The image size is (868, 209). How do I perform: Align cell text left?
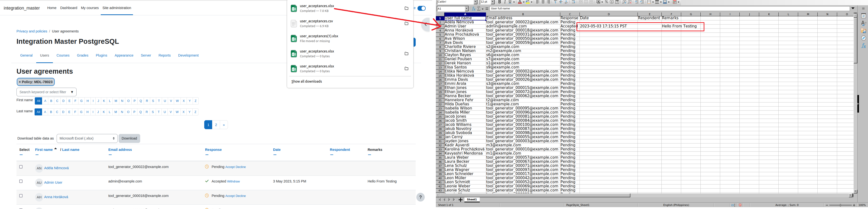coord(538,2)
